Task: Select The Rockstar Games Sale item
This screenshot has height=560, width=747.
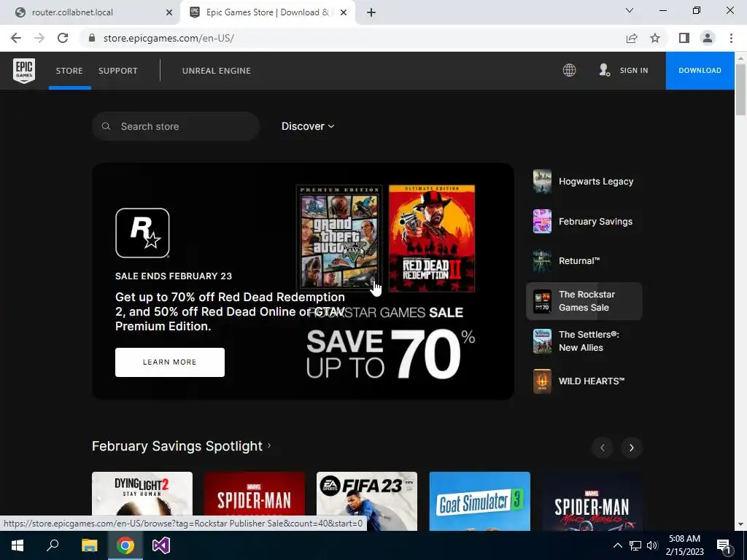Action: point(584,301)
